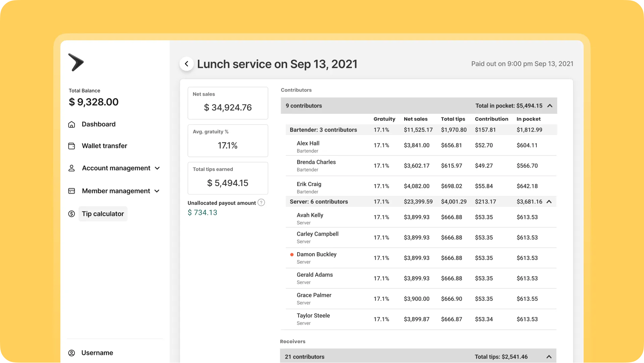Expand the Member management submenu
The width and height of the screenshot is (644, 363).
157,191
